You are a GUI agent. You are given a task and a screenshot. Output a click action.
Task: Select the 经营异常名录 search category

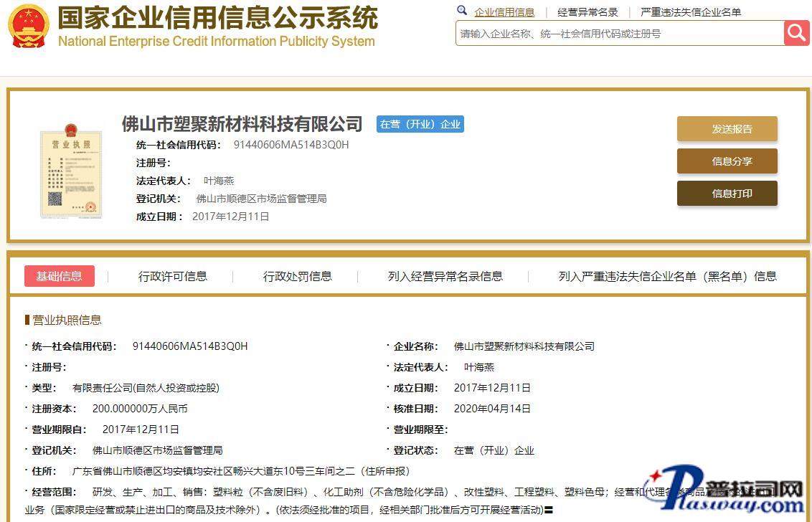(x=587, y=12)
